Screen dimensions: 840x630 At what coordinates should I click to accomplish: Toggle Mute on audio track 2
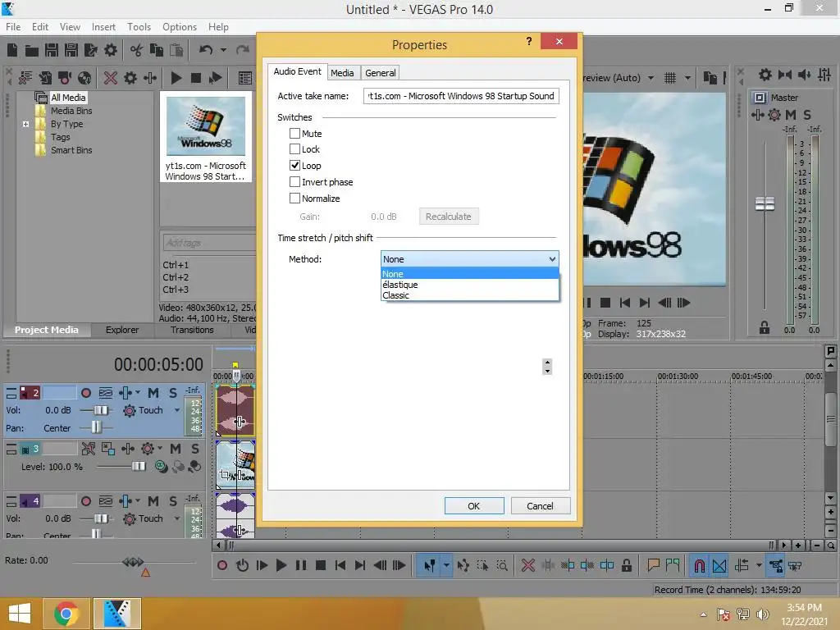point(153,393)
